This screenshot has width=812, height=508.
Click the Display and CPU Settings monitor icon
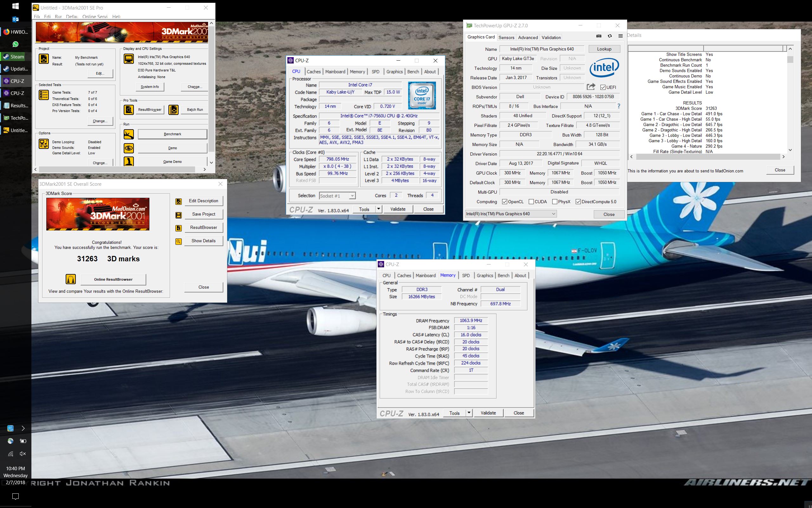pos(128,59)
